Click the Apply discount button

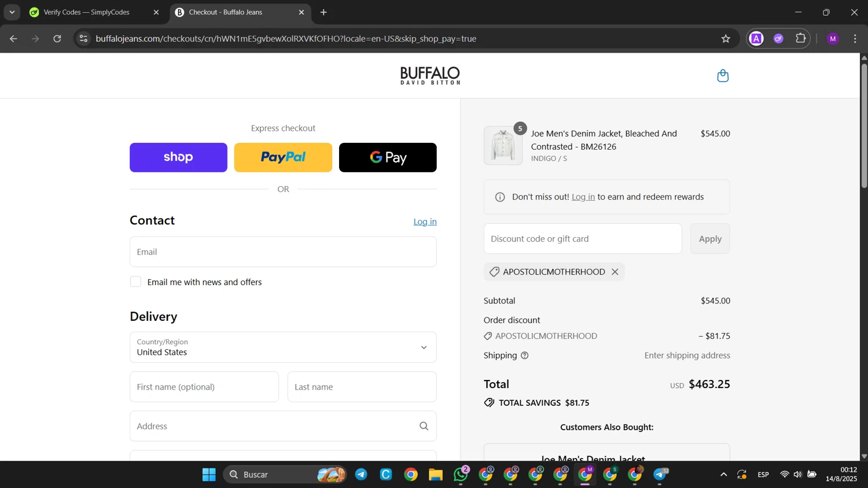pos(710,239)
